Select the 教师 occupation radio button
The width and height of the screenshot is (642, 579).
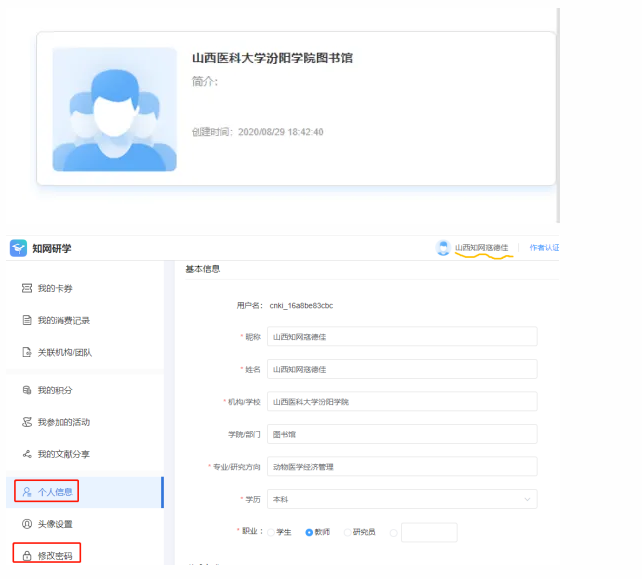click(x=310, y=532)
